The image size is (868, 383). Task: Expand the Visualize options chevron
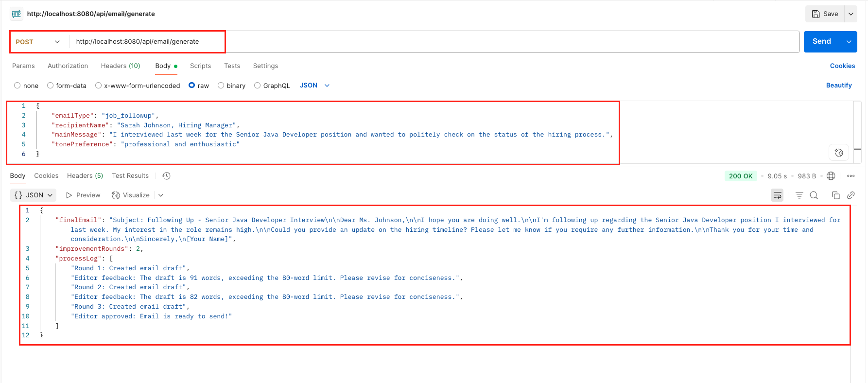pyautogui.click(x=161, y=195)
